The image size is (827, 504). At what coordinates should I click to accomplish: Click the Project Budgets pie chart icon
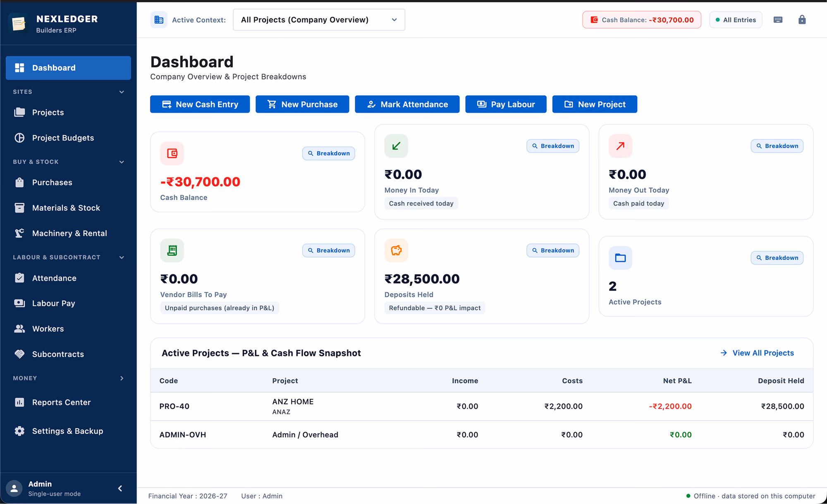coord(19,138)
